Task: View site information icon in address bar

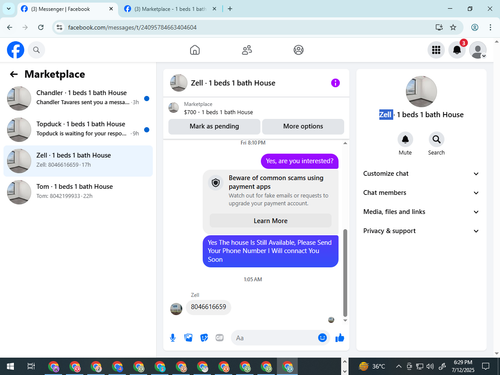Action: 59,27
